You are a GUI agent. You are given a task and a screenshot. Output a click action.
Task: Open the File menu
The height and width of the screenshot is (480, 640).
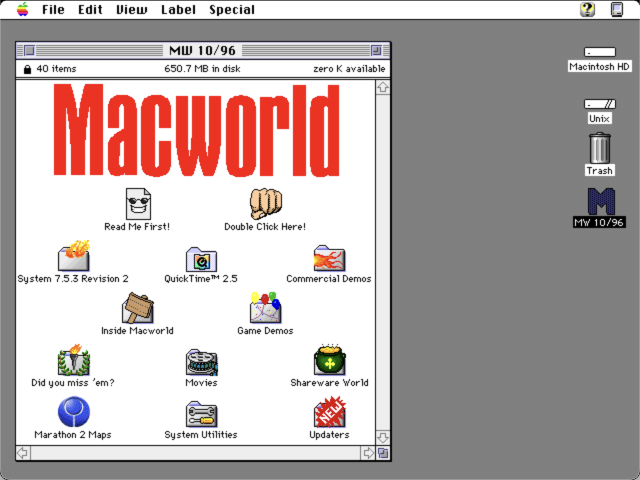coord(53,9)
